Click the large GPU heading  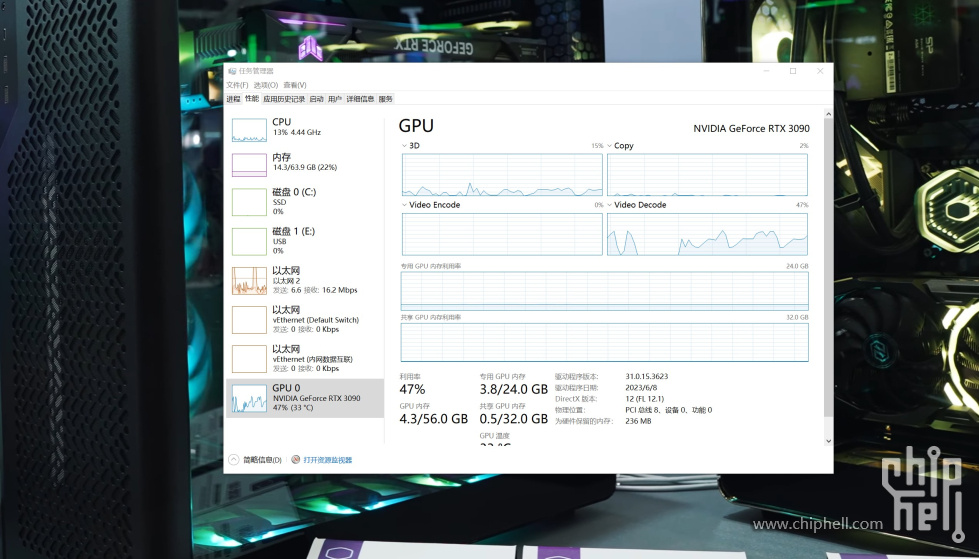(x=416, y=126)
